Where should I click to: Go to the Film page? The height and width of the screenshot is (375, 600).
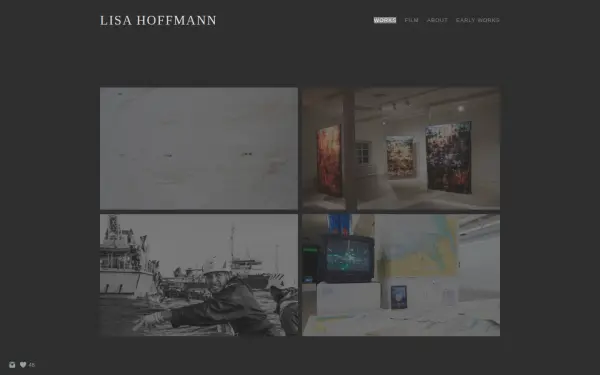coord(411,20)
